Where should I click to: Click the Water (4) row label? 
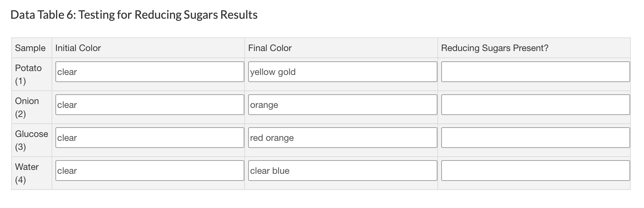click(27, 173)
